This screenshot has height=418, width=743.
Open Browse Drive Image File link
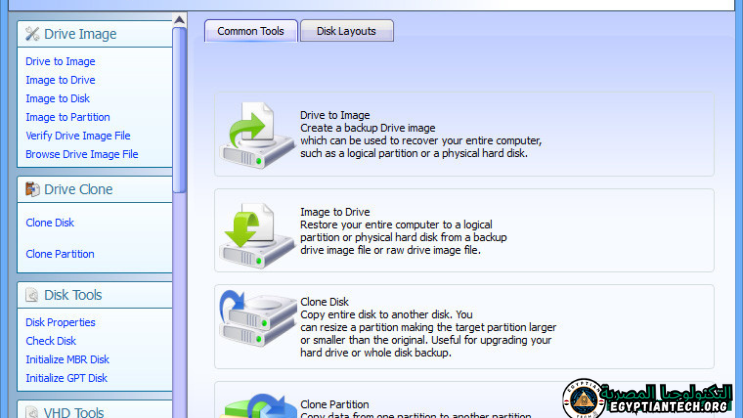(82, 154)
